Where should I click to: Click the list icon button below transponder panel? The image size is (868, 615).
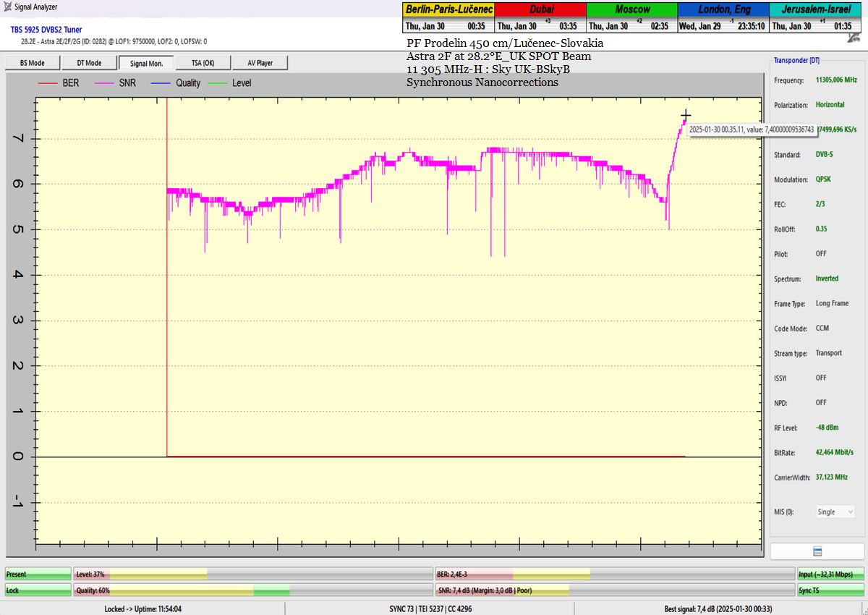pyautogui.click(x=817, y=551)
